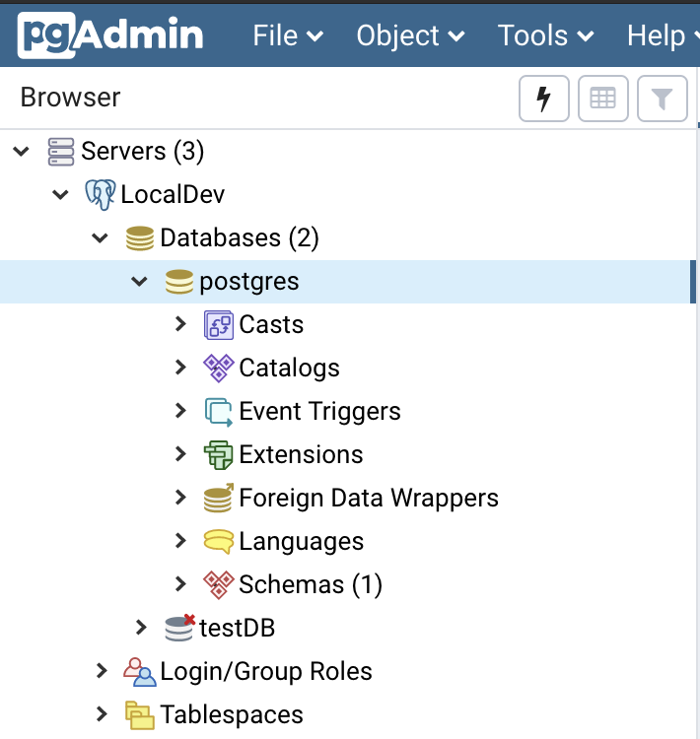The image size is (700, 739).
Task: Expand the Login/Group Roles node
Action: 102,671
